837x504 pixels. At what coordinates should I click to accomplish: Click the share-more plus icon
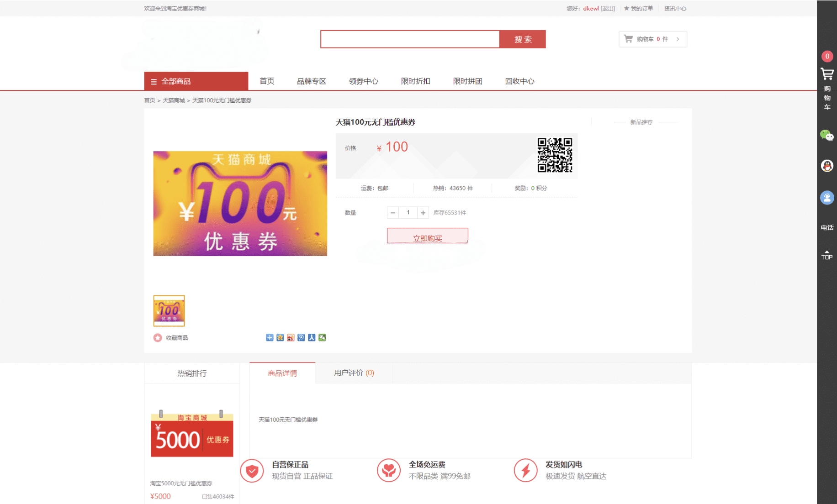tap(270, 337)
